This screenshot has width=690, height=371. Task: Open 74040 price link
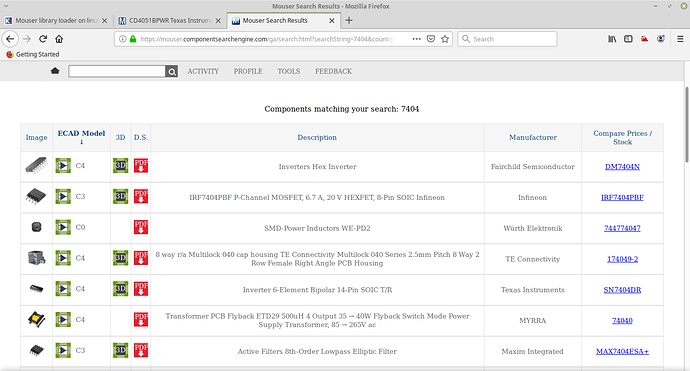[x=622, y=321]
